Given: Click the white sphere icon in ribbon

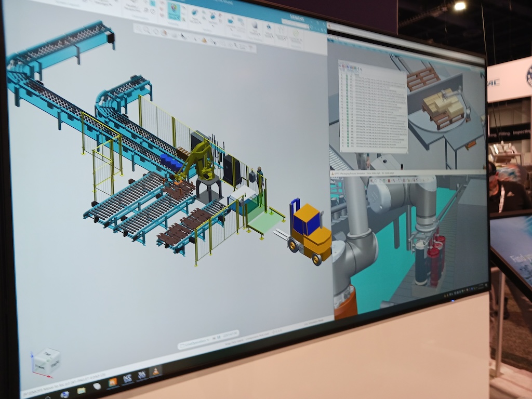Looking at the screenshot, I should [x=254, y=25].
